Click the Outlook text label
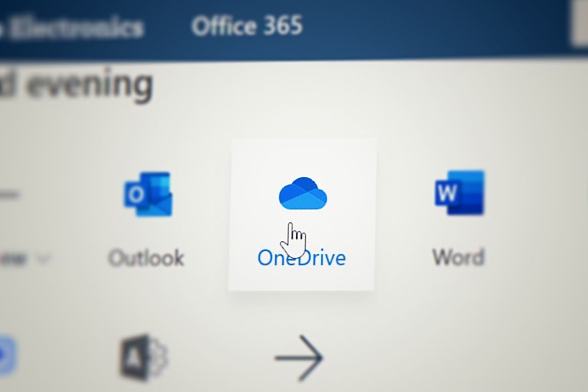The height and width of the screenshot is (392, 588). click(x=147, y=258)
